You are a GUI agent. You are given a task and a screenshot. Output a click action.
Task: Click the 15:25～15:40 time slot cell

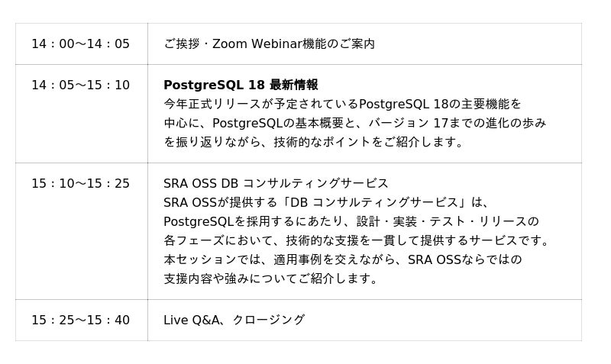(80, 320)
